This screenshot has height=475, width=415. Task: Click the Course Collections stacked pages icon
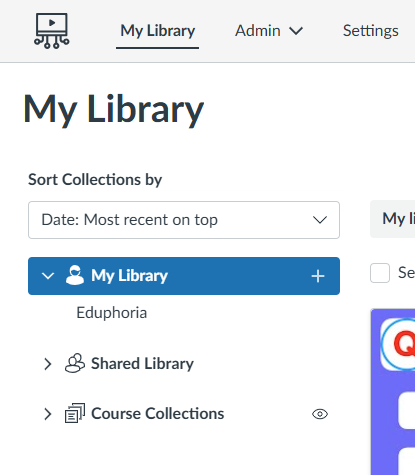[x=75, y=413]
